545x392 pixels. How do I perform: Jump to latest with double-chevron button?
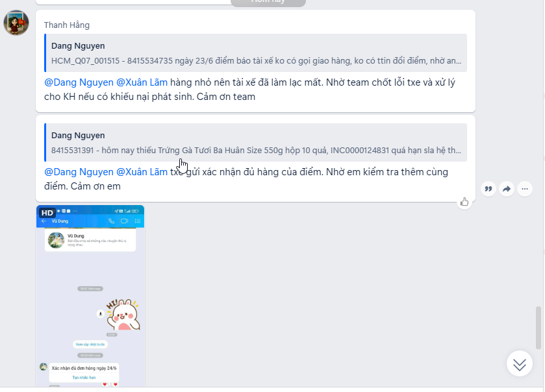[x=520, y=364]
